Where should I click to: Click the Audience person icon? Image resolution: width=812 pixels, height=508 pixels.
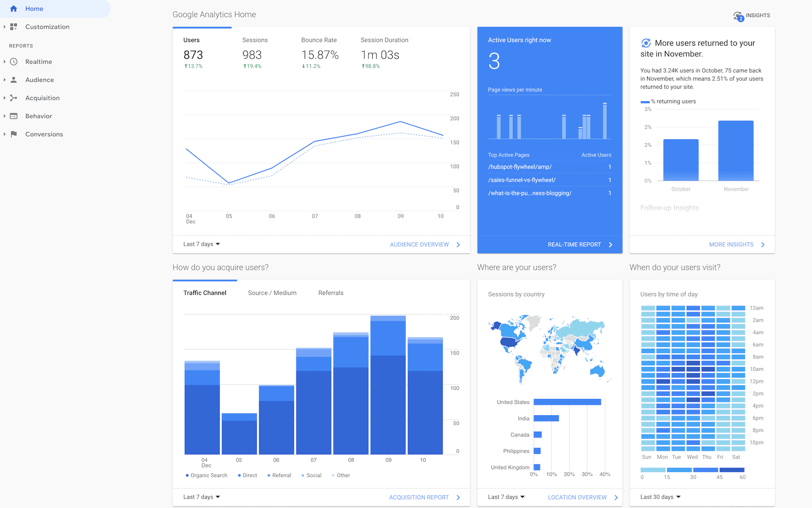click(x=14, y=80)
